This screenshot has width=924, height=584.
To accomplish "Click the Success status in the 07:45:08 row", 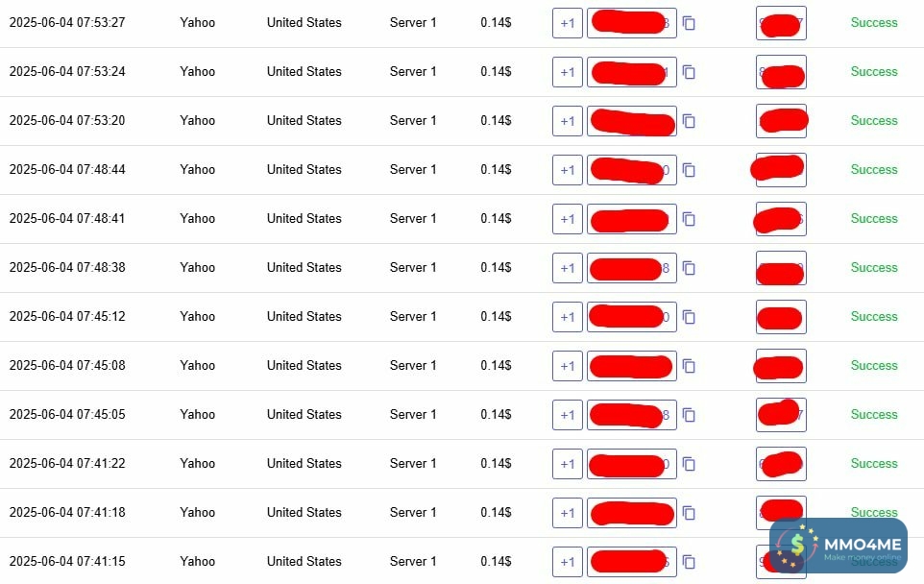I will pos(873,366).
